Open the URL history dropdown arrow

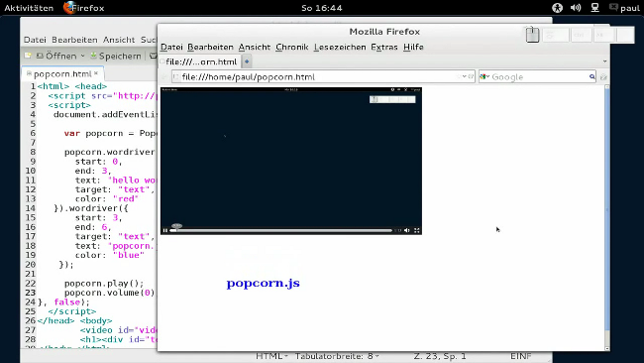click(465, 76)
